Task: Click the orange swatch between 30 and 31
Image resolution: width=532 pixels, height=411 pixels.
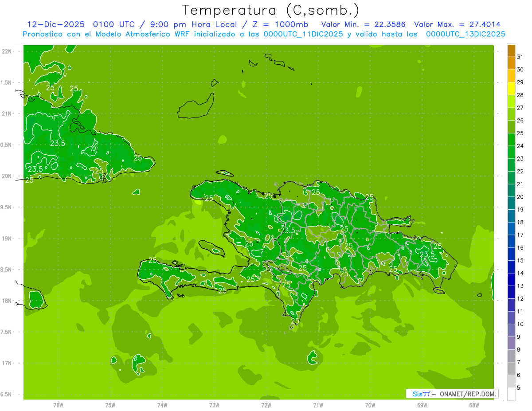Action: coord(511,63)
